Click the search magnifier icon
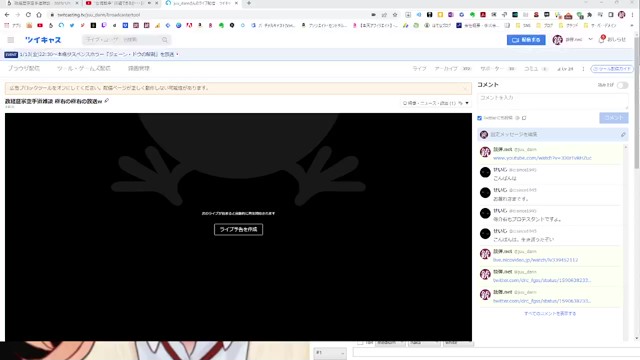 point(164,40)
